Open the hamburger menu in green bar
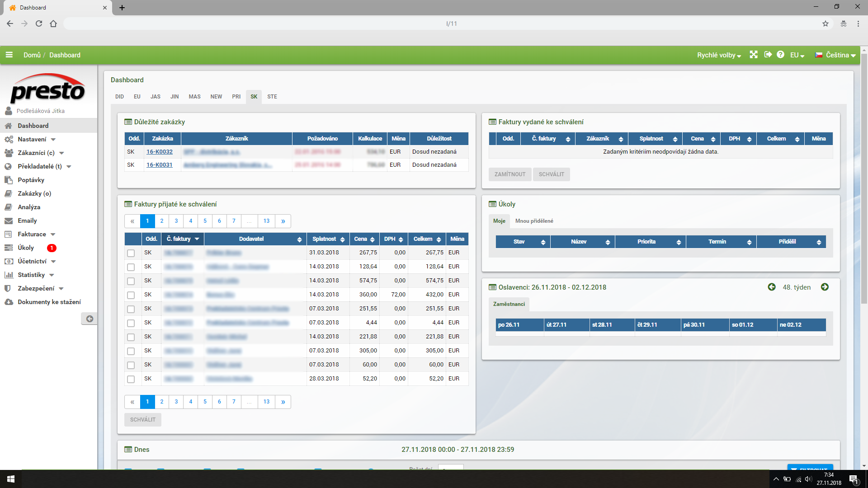868x488 pixels. pos(9,55)
